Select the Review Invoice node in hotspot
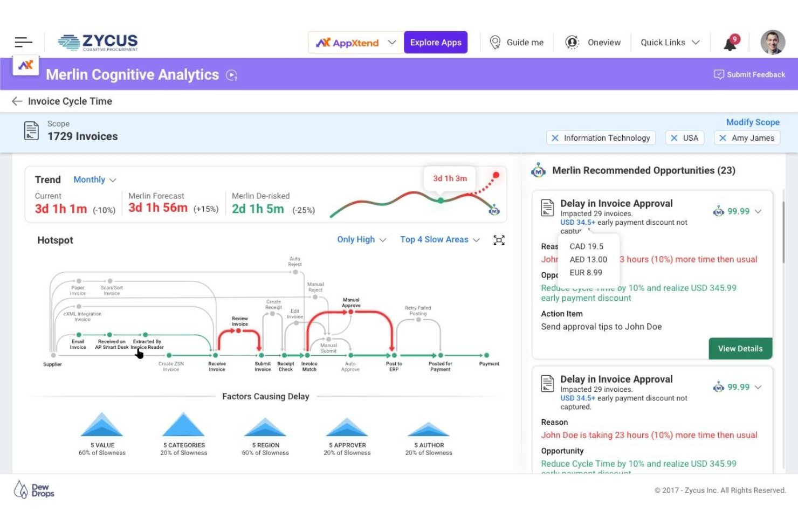Image resolution: width=798 pixels, height=532 pixels. tap(238, 331)
